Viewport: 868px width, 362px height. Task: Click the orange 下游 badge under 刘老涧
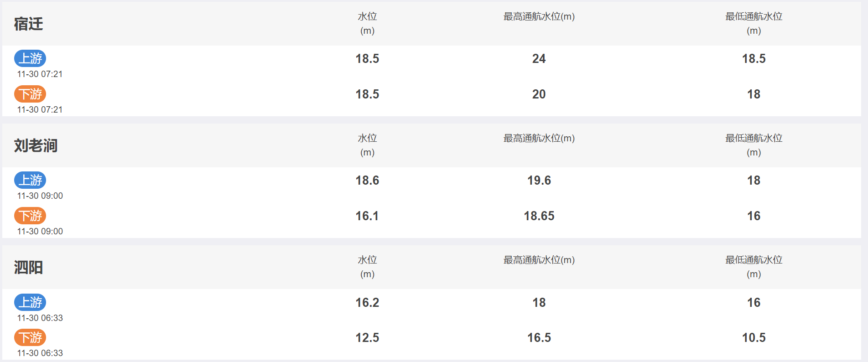(x=30, y=216)
